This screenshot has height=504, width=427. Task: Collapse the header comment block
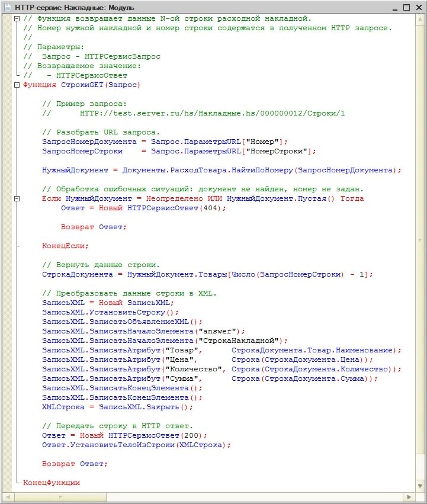(17, 18)
